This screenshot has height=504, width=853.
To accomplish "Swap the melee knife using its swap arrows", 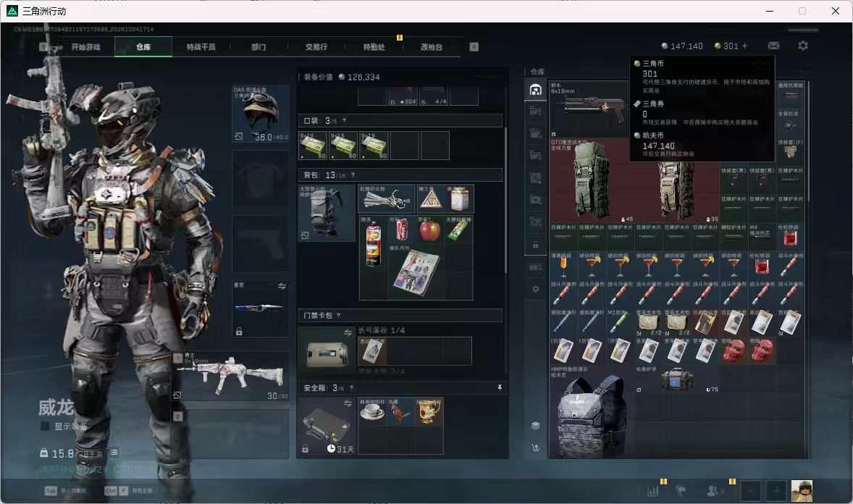I will point(282,286).
